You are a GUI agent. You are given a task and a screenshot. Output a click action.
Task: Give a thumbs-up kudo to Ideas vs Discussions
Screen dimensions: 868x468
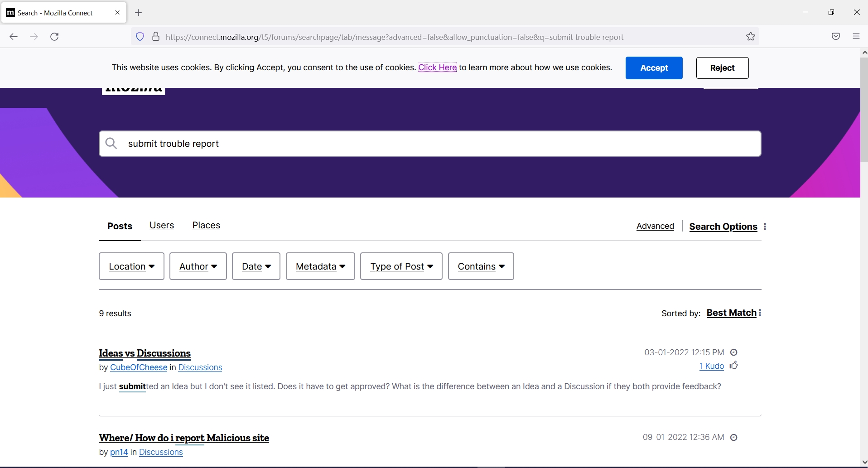734,366
